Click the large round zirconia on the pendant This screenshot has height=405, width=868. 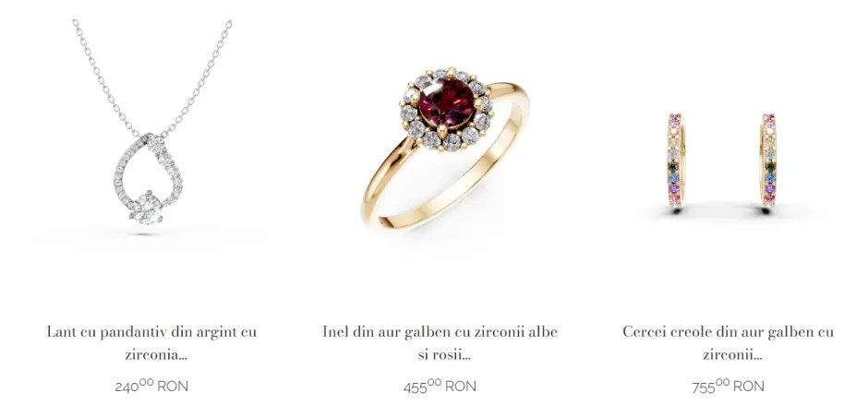click(x=147, y=208)
